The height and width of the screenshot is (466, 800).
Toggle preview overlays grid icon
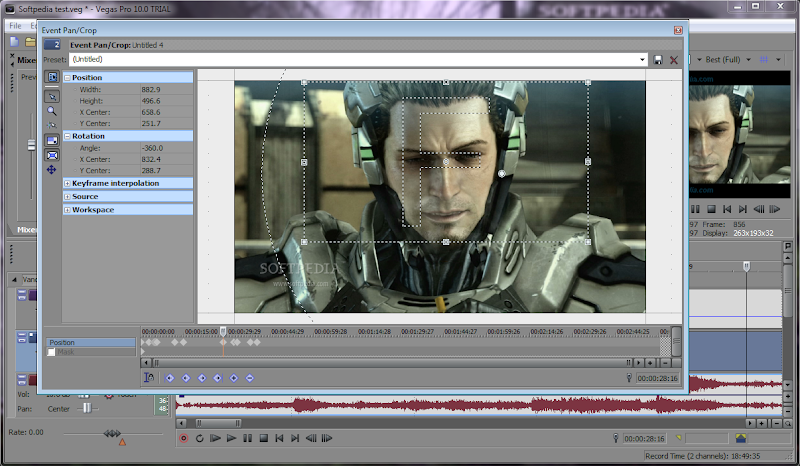pos(764,60)
